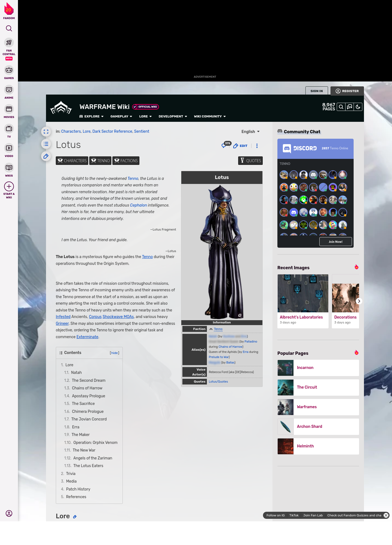Click the Sign In button

pyautogui.click(x=317, y=91)
